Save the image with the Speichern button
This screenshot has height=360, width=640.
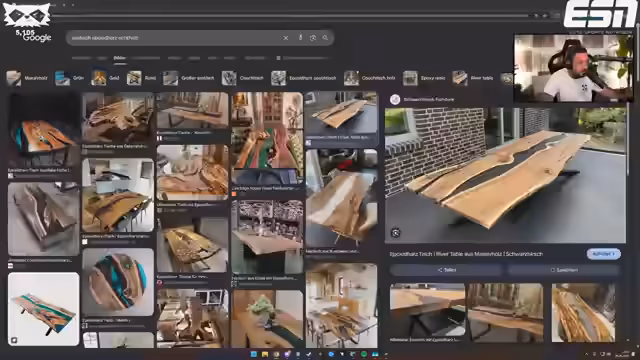click(x=564, y=270)
